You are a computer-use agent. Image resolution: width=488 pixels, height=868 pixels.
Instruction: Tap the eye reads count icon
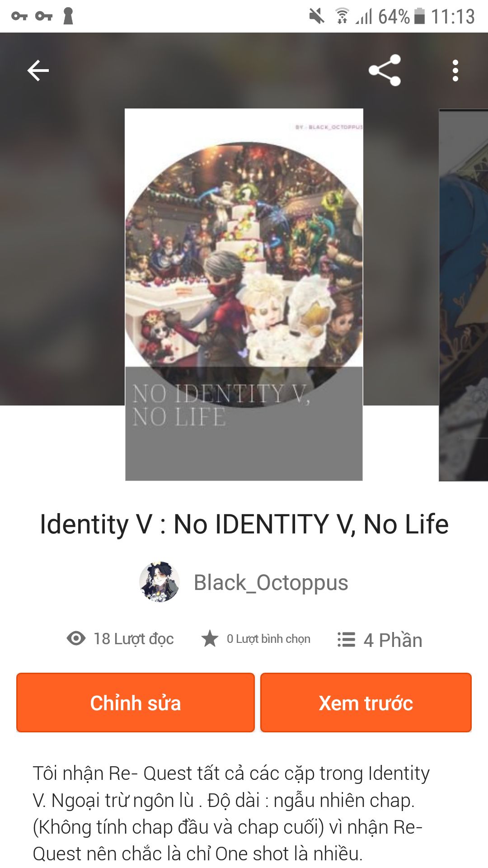coord(76,638)
